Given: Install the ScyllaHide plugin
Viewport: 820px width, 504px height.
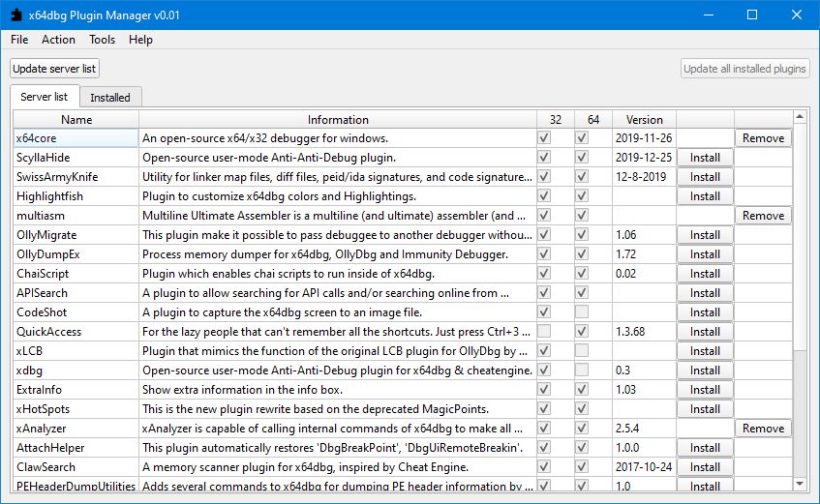Looking at the screenshot, I should [x=705, y=158].
